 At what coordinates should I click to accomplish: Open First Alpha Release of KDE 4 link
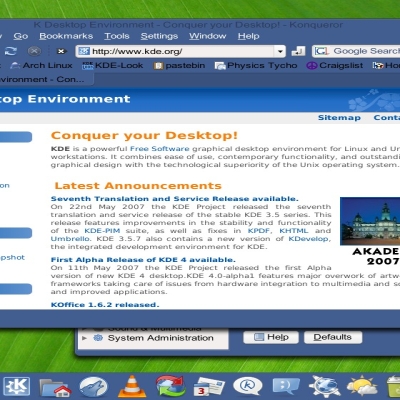point(143,260)
